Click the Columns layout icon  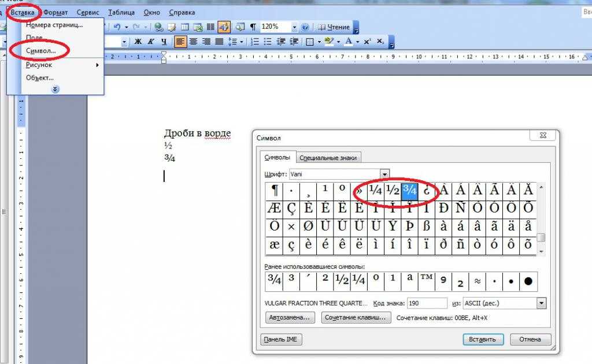pyautogui.click(x=210, y=27)
